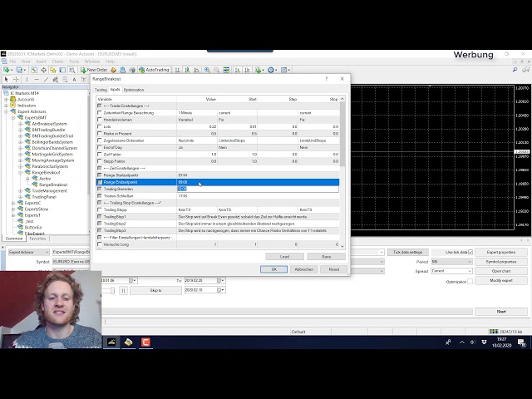Collapse the RangeBreakout folder in Navigator

(21, 172)
